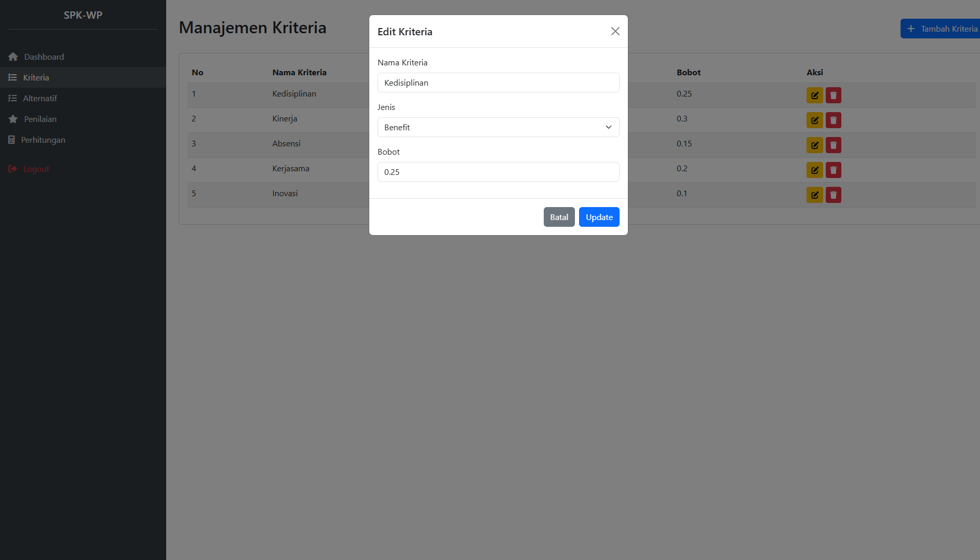Delete the Kinerja row

pyautogui.click(x=833, y=120)
